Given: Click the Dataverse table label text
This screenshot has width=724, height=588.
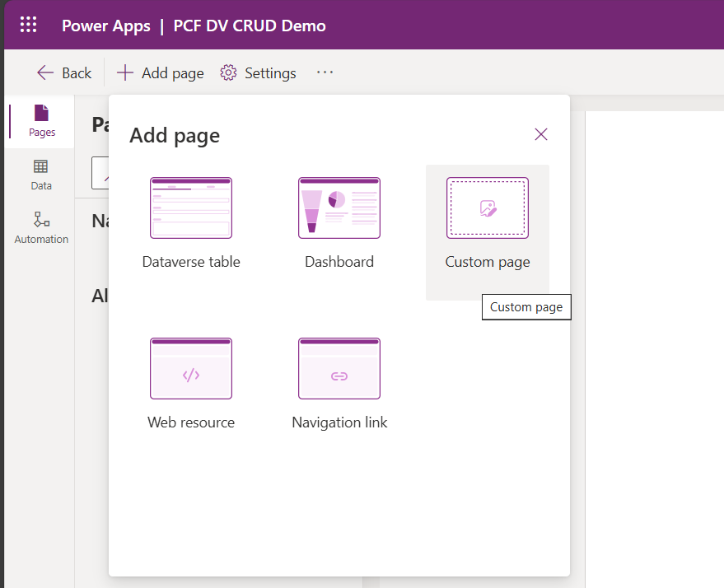Looking at the screenshot, I should tap(191, 262).
